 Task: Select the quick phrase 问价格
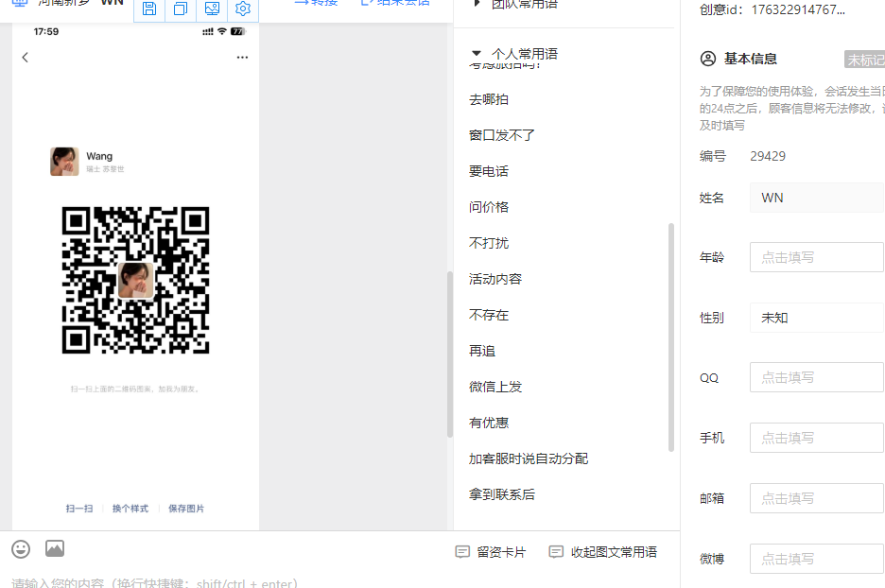tap(489, 207)
